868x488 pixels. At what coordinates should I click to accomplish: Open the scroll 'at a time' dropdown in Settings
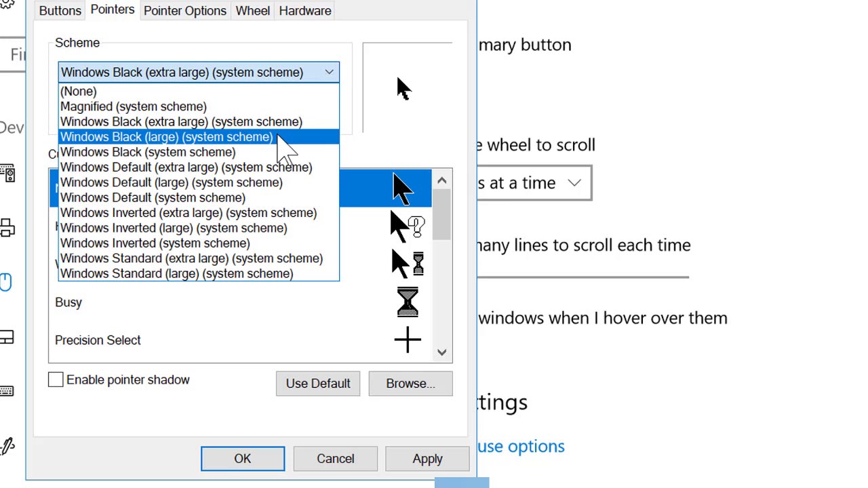tap(534, 183)
